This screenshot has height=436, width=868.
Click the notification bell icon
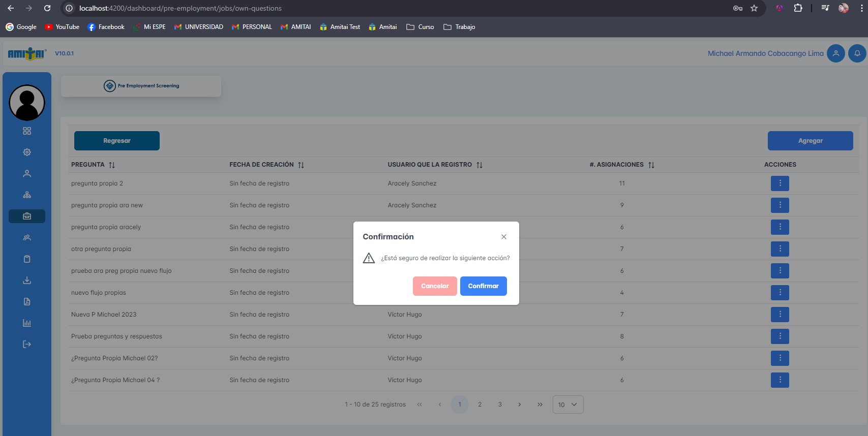pos(857,53)
